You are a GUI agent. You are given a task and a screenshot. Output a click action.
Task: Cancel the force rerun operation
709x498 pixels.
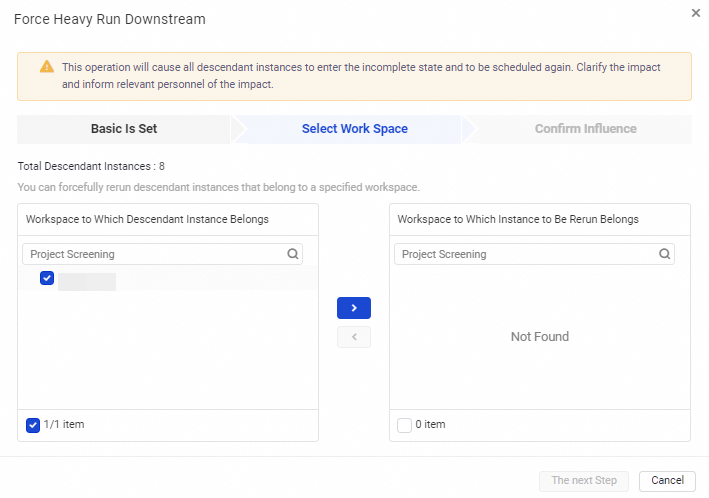(x=667, y=481)
